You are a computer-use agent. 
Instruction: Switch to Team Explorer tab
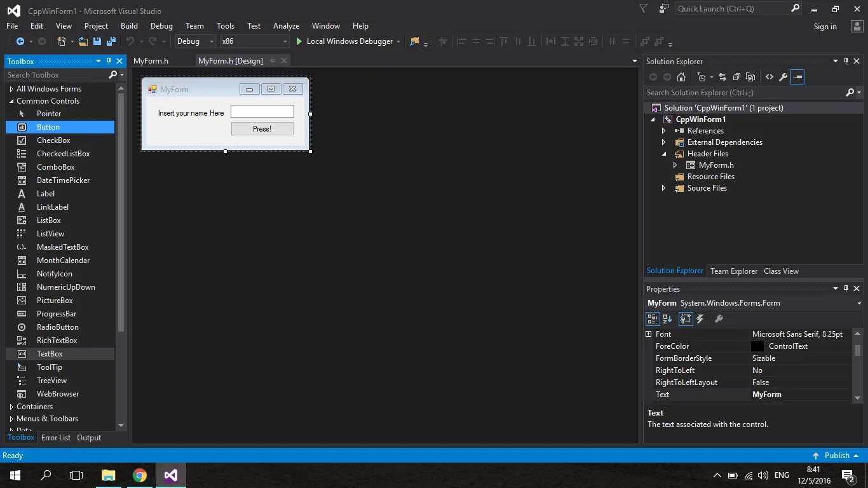pos(734,271)
